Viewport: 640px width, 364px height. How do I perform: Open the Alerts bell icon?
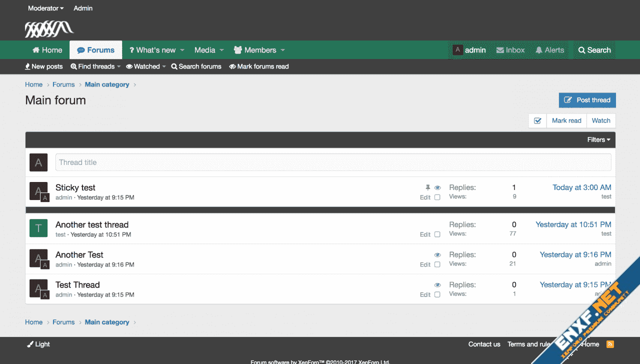[539, 50]
